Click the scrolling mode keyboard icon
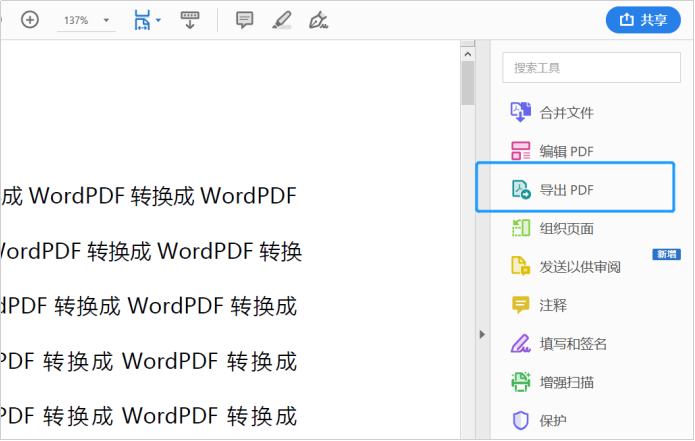695x441 pixels. [x=190, y=20]
